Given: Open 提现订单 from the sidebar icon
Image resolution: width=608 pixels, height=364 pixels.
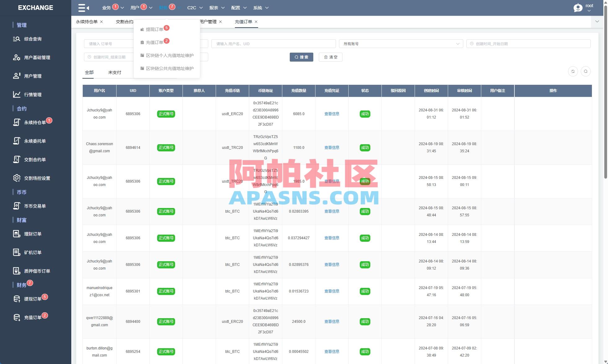Looking at the screenshot, I should (x=17, y=298).
